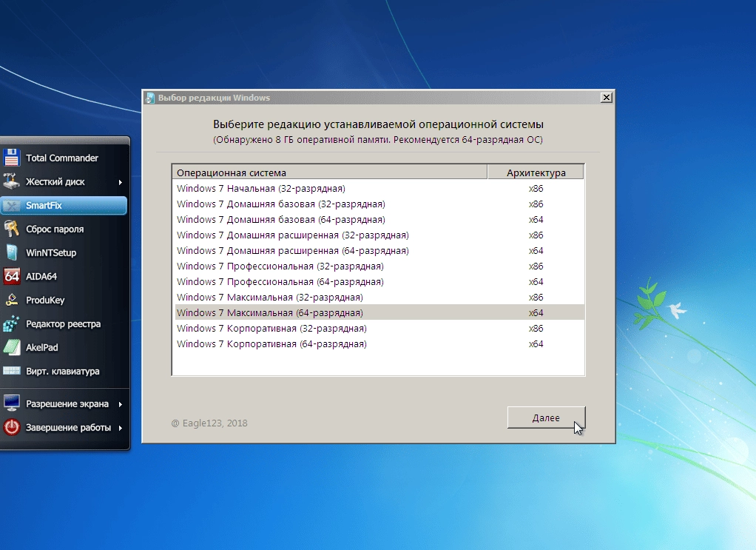This screenshot has height=550, width=756.
Task: Click the ProduKey menu label
Action: click(45, 300)
